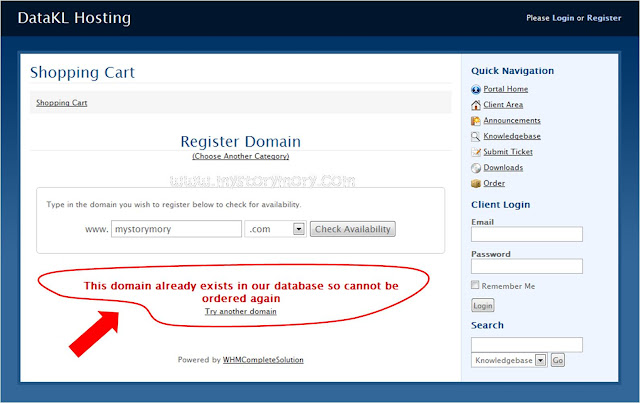Click the Login link in the header
640x403 pixels.
coord(563,18)
